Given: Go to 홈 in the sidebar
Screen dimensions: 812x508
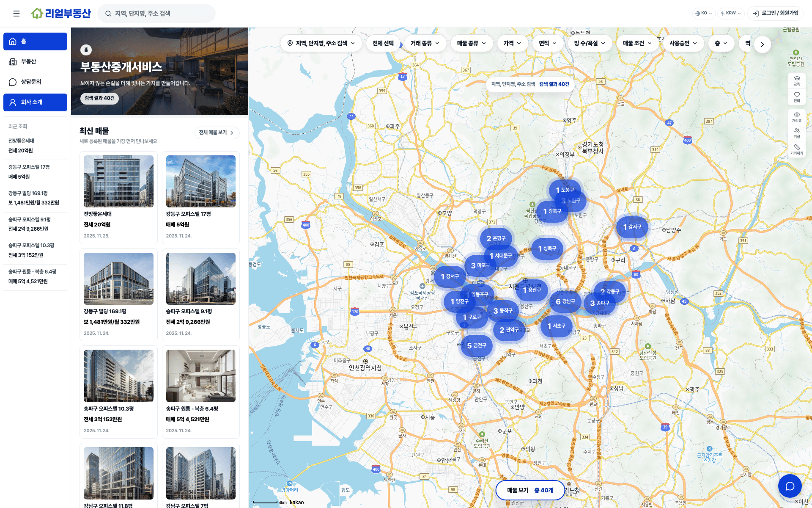Looking at the screenshot, I should click(x=35, y=41).
